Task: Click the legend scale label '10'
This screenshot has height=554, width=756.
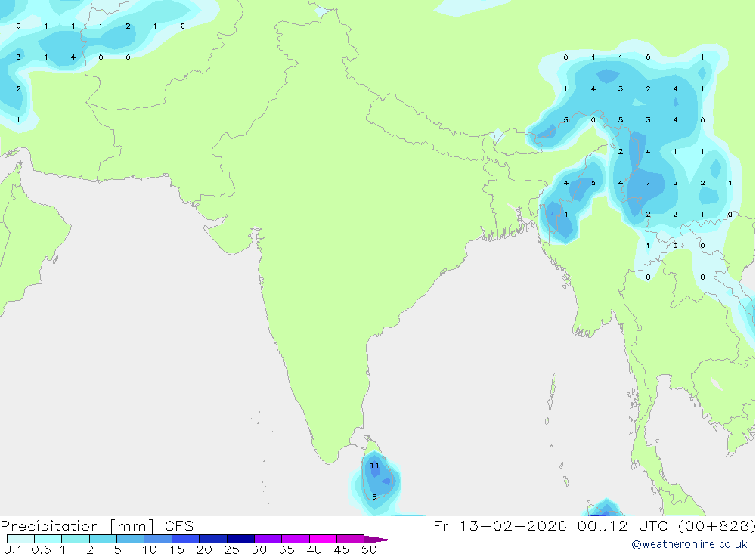Action: (150, 549)
